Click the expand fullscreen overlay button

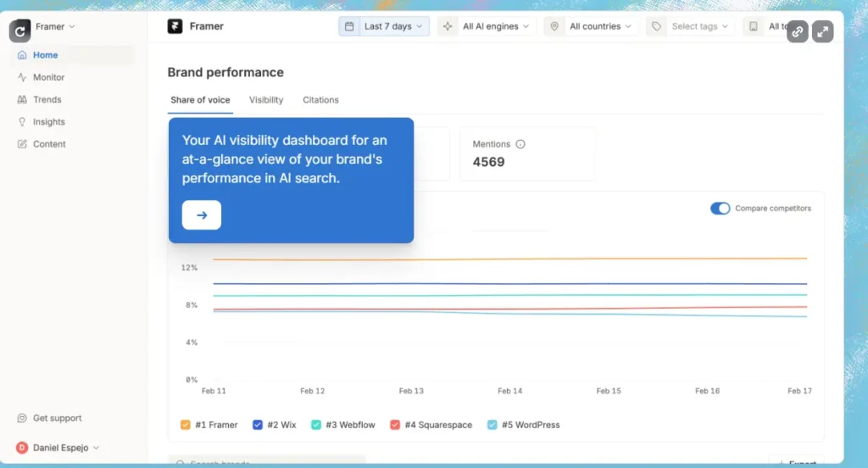tap(822, 31)
